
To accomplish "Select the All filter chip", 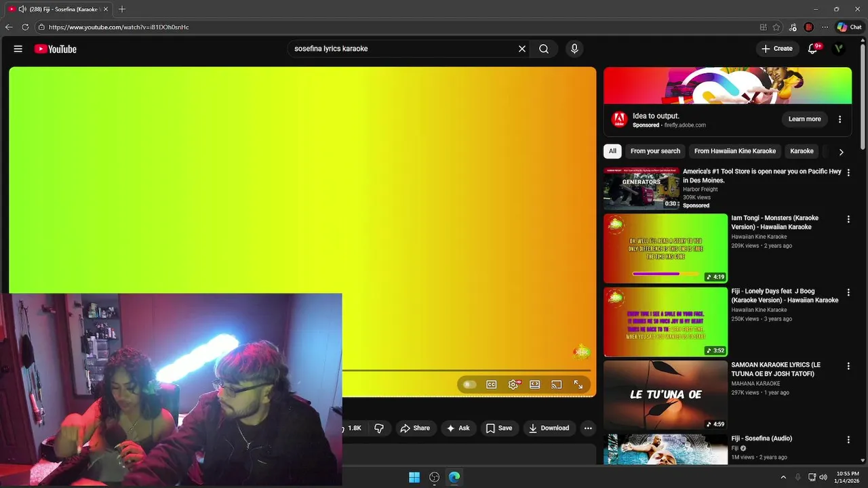I will 612,151.
